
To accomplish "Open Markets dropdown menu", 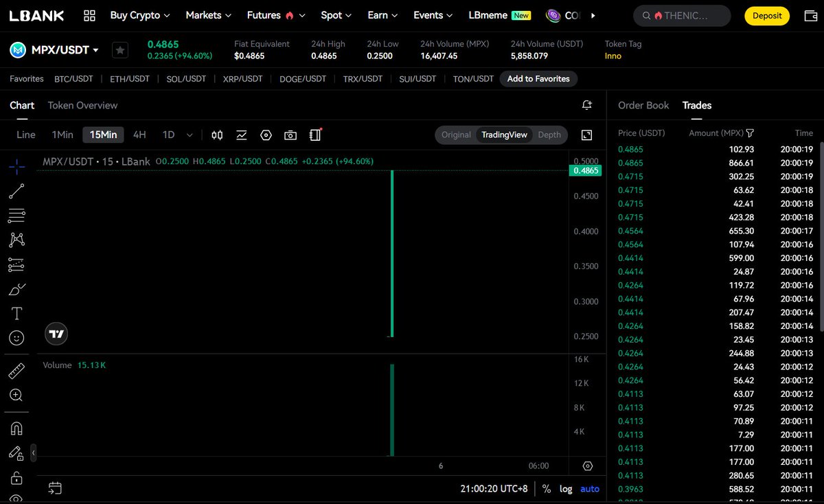I will click(x=209, y=15).
